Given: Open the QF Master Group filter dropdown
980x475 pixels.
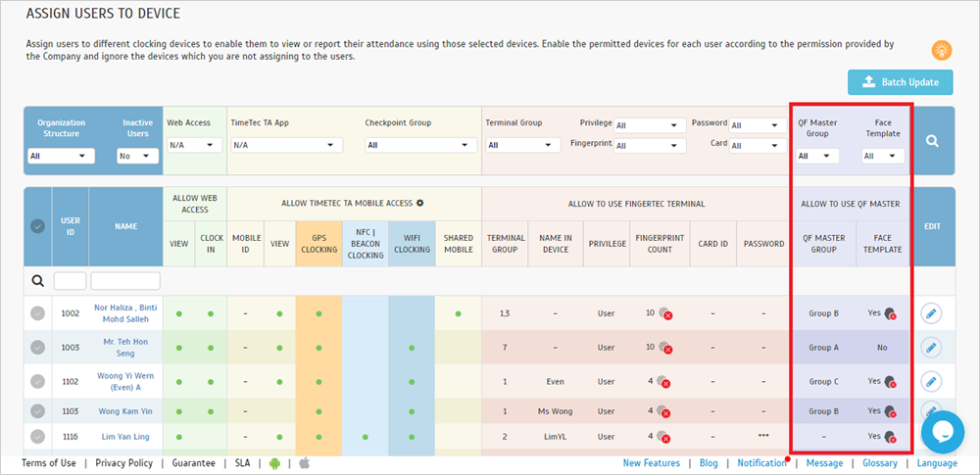Looking at the screenshot, I should coord(816,156).
